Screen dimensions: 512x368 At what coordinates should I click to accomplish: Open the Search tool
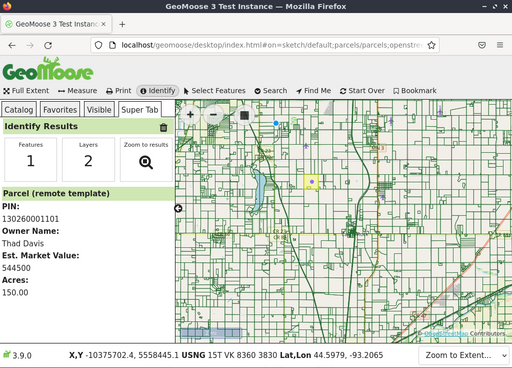click(x=271, y=91)
